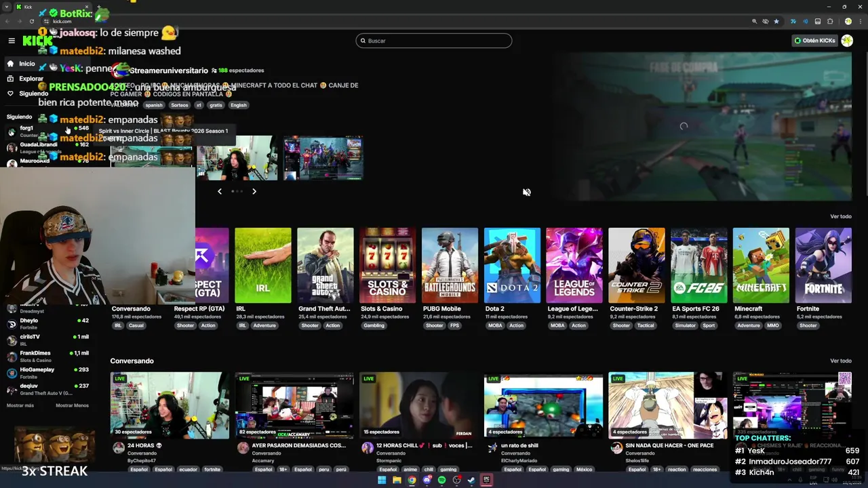Viewport: 868px width, 488px height.
Task: Select the Sorteos tag on featured stream
Action: [180, 105]
